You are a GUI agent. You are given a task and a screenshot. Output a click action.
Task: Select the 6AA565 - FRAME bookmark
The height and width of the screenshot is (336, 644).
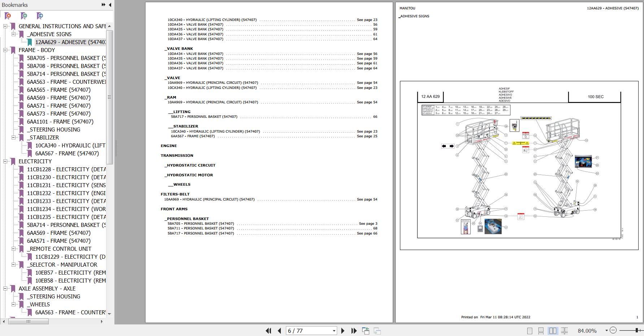(x=59, y=90)
